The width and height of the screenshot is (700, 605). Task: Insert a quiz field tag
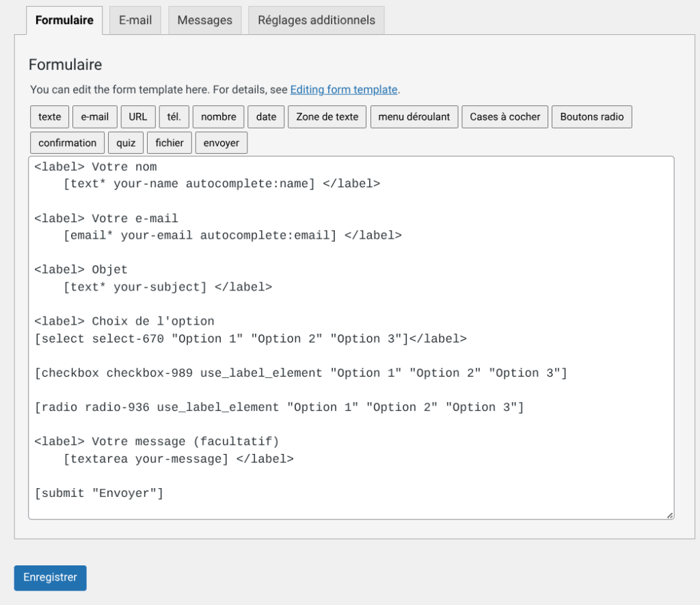pyautogui.click(x=126, y=143)
